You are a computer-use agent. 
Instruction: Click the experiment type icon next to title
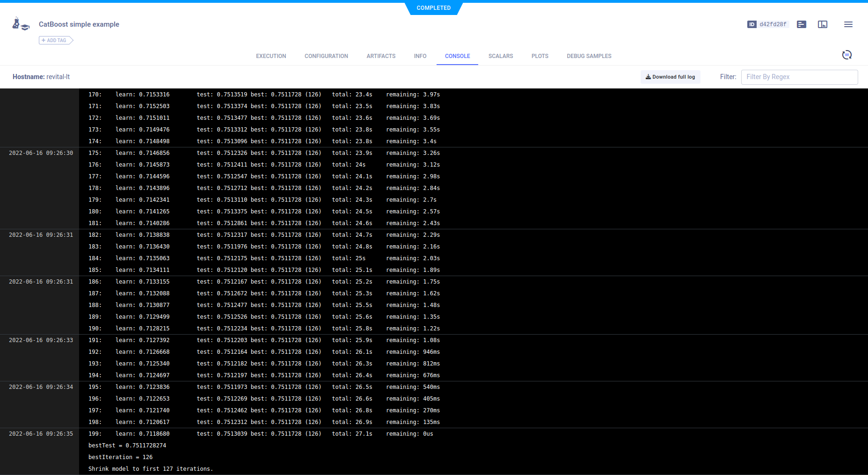tap(21, 24)
